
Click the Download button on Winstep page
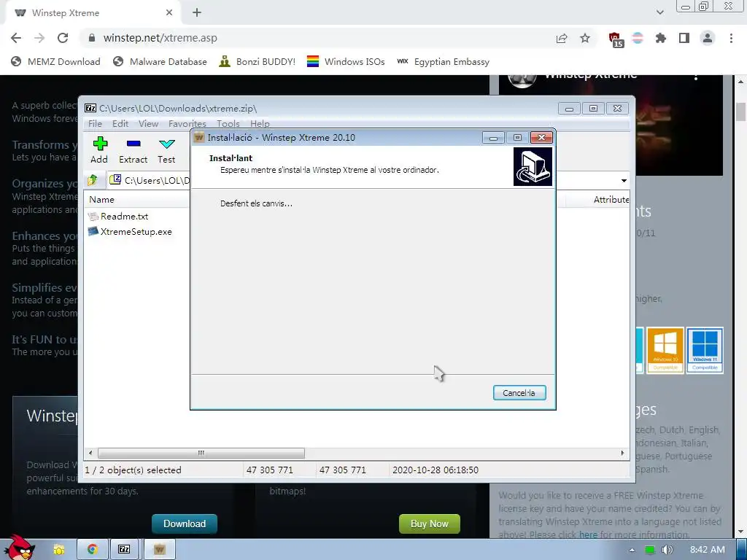point(185,524)
